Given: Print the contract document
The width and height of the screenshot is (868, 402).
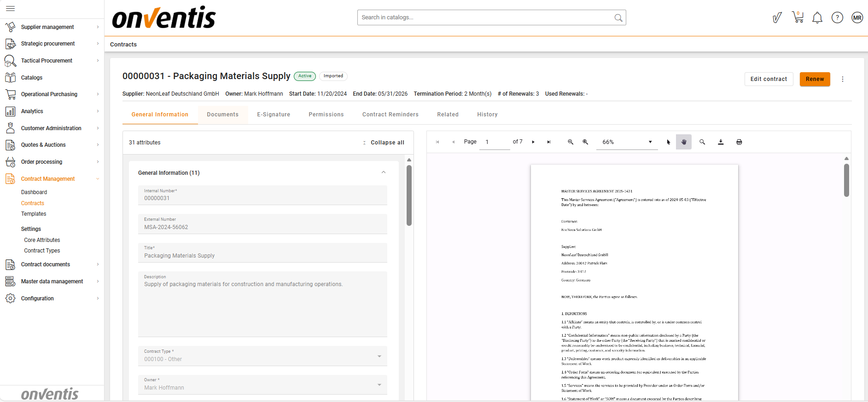Looking at the screenshot, I should (x=739, y=142).
